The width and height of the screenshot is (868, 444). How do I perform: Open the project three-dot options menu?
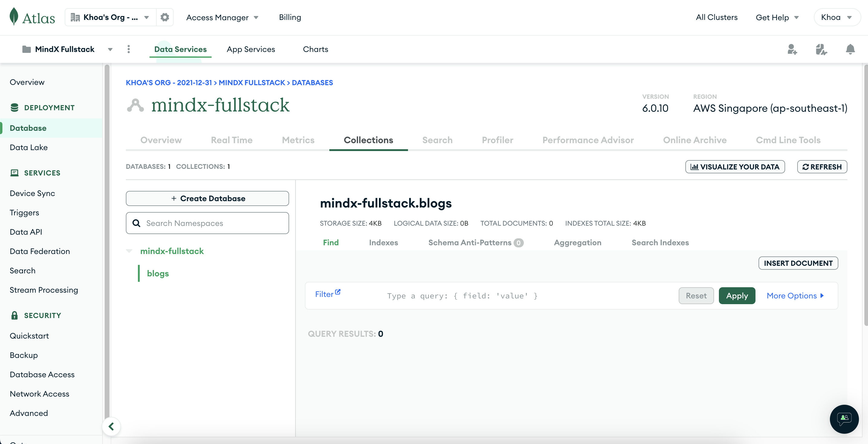(128, 49)
